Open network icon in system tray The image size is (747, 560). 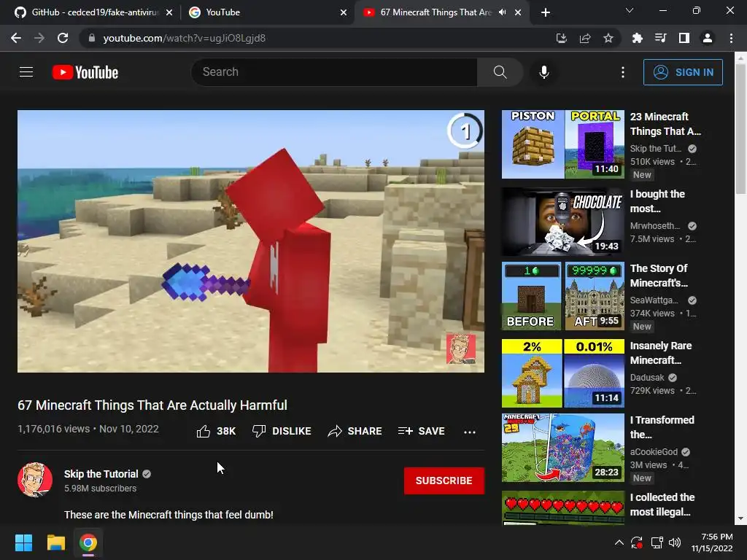657,542
